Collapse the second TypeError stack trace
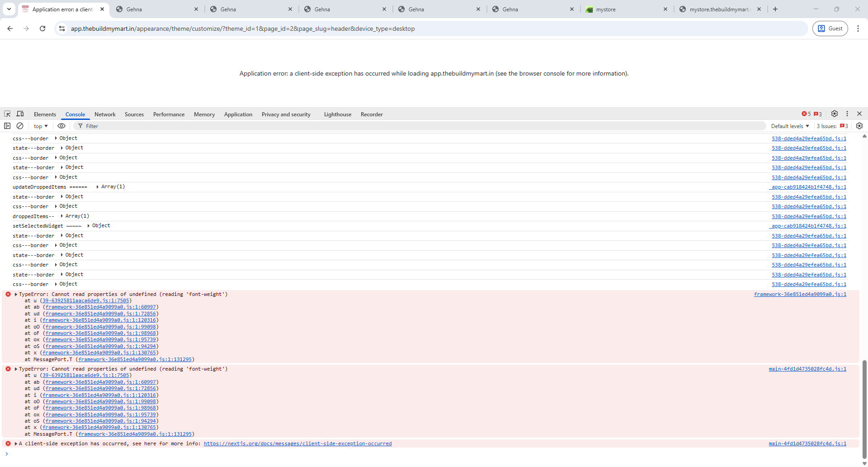The width and height of the screenshot is (868, 467). click(x=16, y=369)
